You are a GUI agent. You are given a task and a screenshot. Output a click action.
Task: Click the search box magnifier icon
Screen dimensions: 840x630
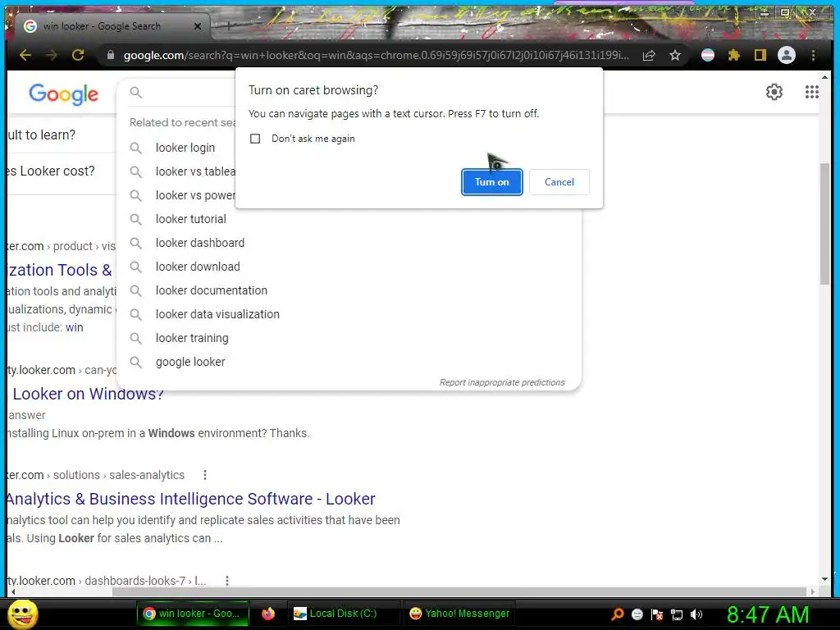point(136,92)
